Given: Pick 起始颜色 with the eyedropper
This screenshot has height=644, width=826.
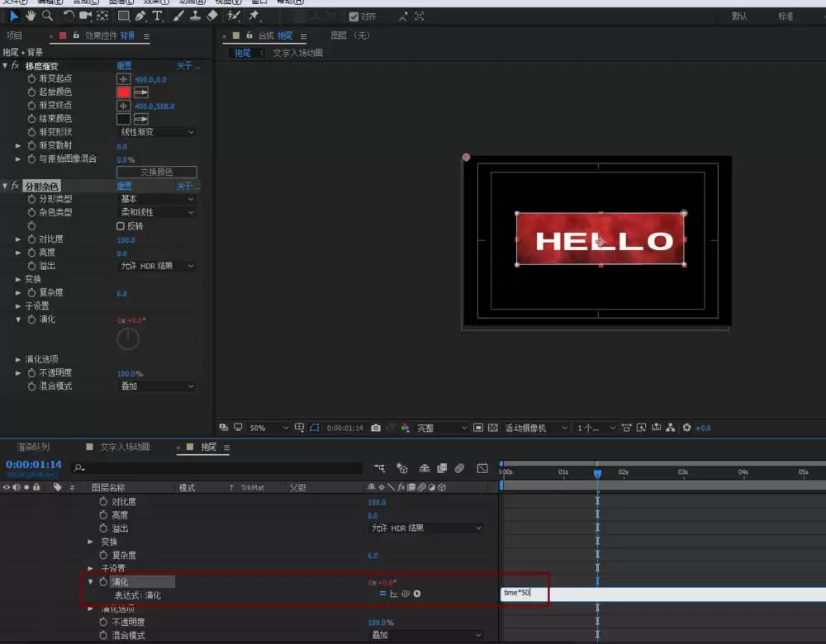Looking at the screenshot, I should coord(140,92).
